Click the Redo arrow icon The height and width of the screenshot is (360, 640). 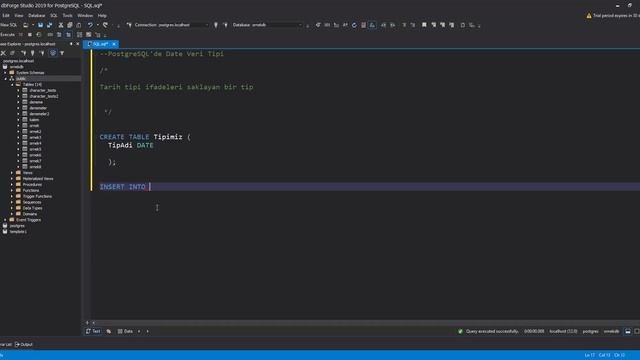pyautogui.click(x=105, y=25)
